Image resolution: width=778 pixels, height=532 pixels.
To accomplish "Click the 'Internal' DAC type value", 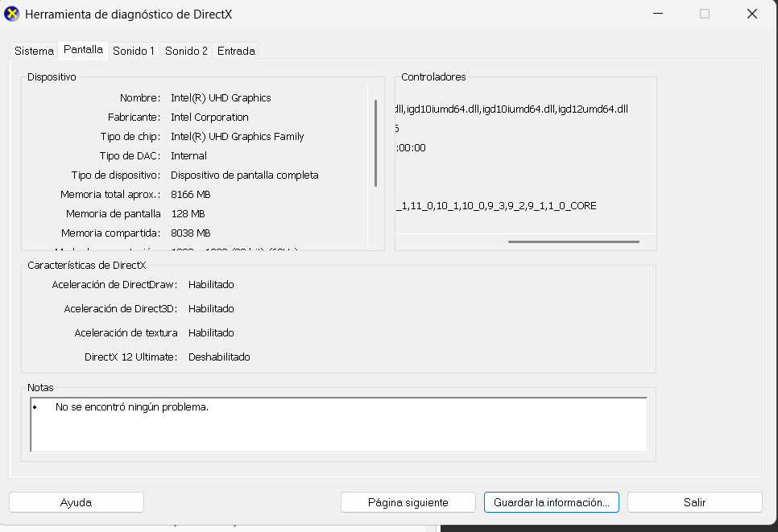I will (188, 155).
